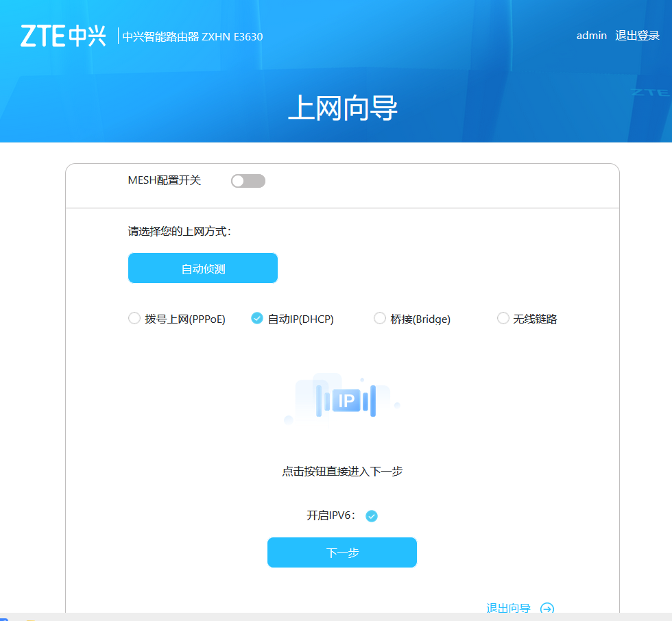Click the 请选择您的上网方式 prompt text
The image size is (672, 621).
click(x=180, y=232)
